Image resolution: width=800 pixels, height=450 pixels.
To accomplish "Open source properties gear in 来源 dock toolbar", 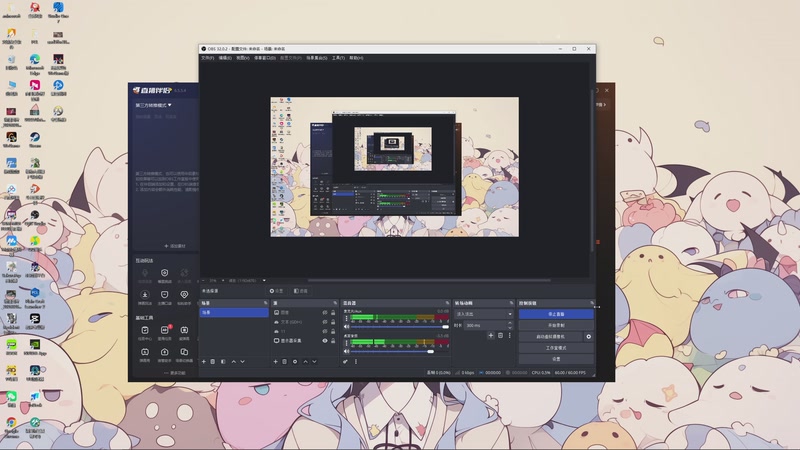I will [295, 362].
